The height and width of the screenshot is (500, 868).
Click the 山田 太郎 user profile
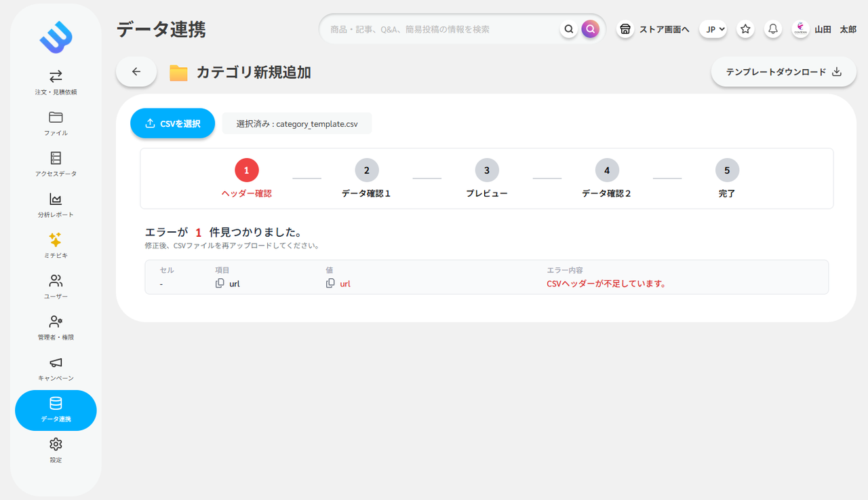pyautogui.click(x=833, y=29)
